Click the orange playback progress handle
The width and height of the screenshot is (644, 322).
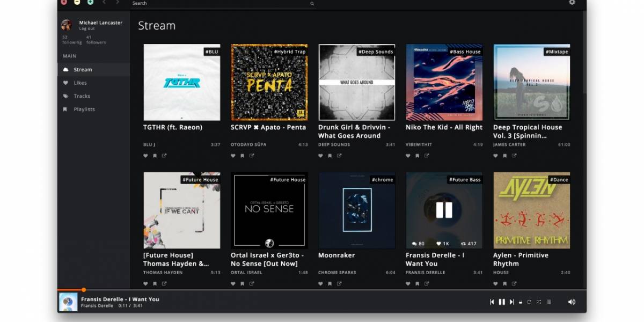pos(84,290)
